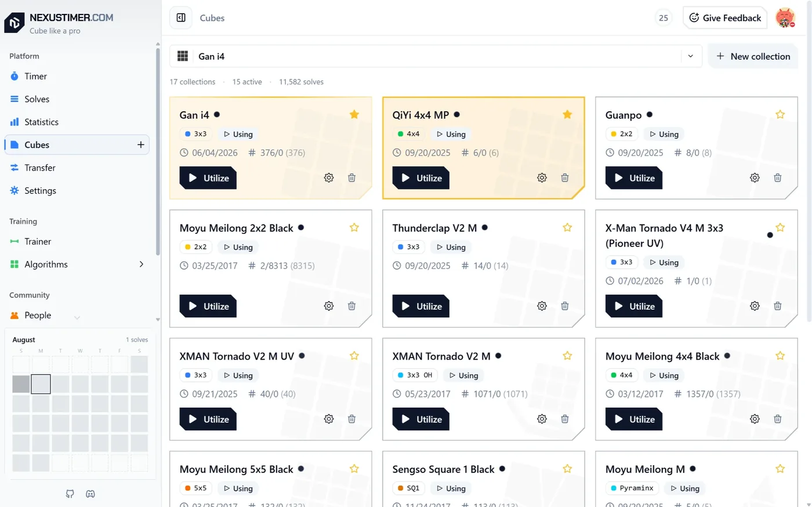Favorite the X-Man Tornado V4 M star
This screenshot has width=812, height=507.
pos(780,228)
